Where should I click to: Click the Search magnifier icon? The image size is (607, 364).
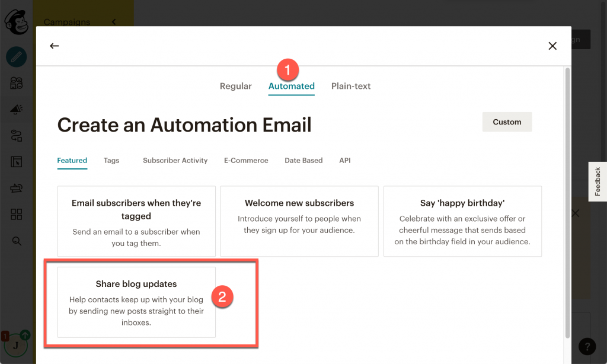(x=16, y=241)
